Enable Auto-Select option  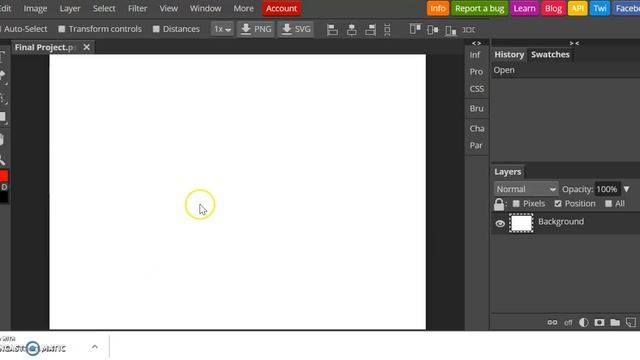pyautogui.click(x=25, y=29)
